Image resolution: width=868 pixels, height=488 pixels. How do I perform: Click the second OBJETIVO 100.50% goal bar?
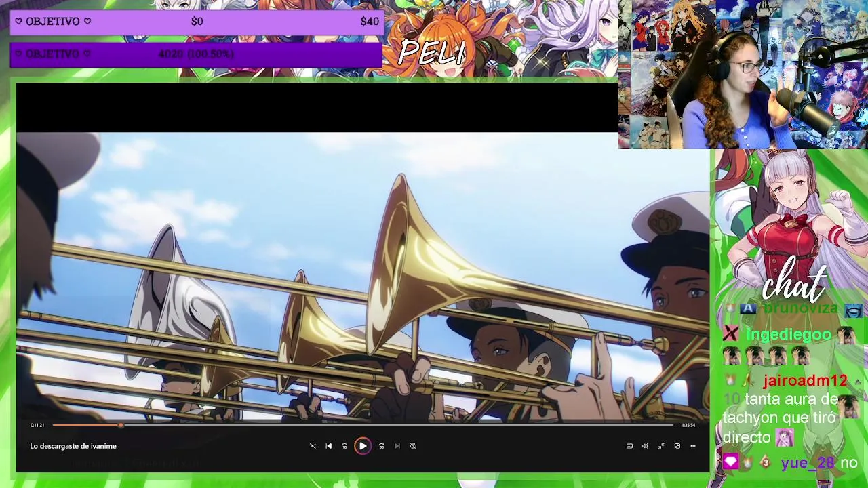click(197, 54)
